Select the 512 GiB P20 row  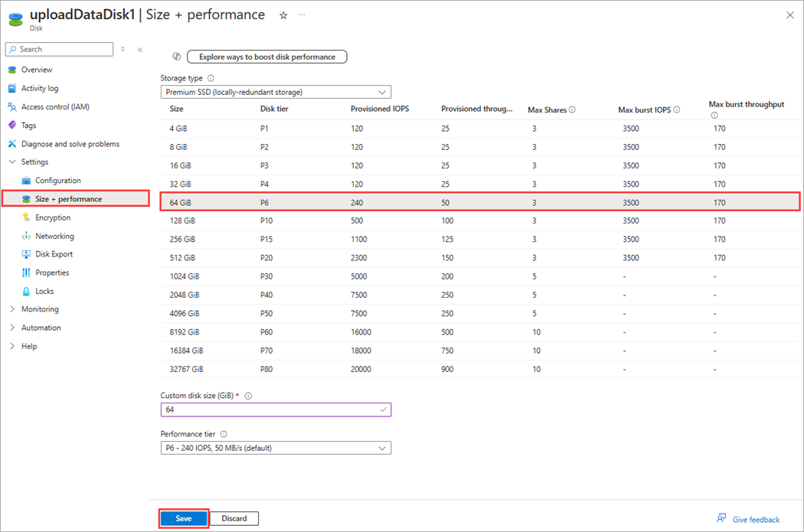479,258
